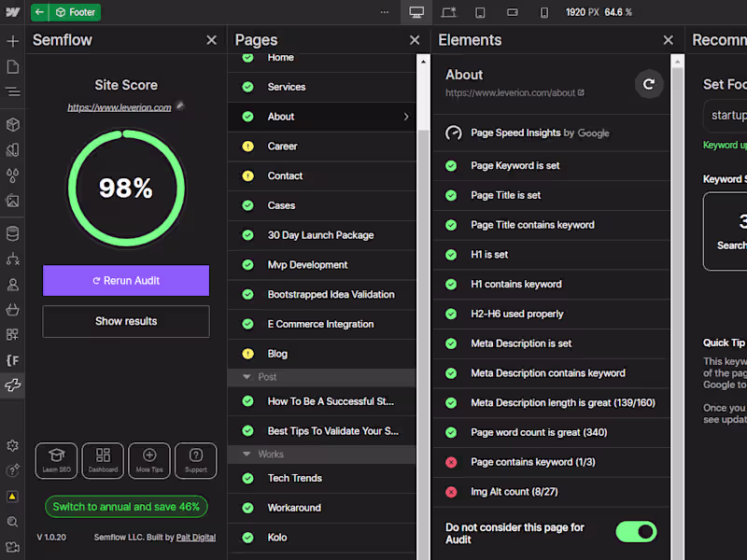Image resolution: width=747 pixels, height=560 pixels.
Task: Select the Cases page row
Action: click(x=321, y=205)
